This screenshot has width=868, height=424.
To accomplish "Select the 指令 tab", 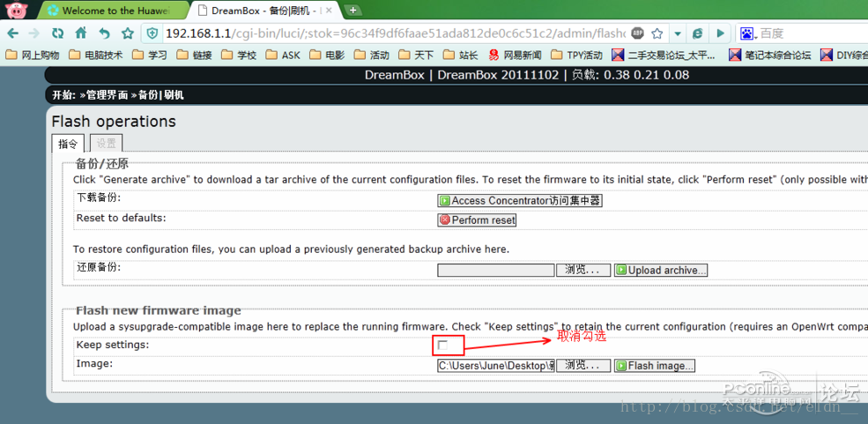I will pyautogui.click(x=68, y=144).
